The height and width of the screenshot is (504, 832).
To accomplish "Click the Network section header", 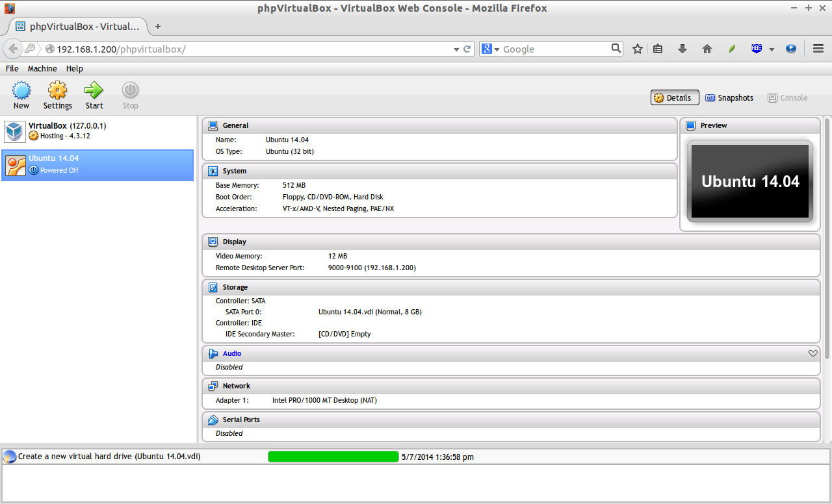I will (512, 386).
